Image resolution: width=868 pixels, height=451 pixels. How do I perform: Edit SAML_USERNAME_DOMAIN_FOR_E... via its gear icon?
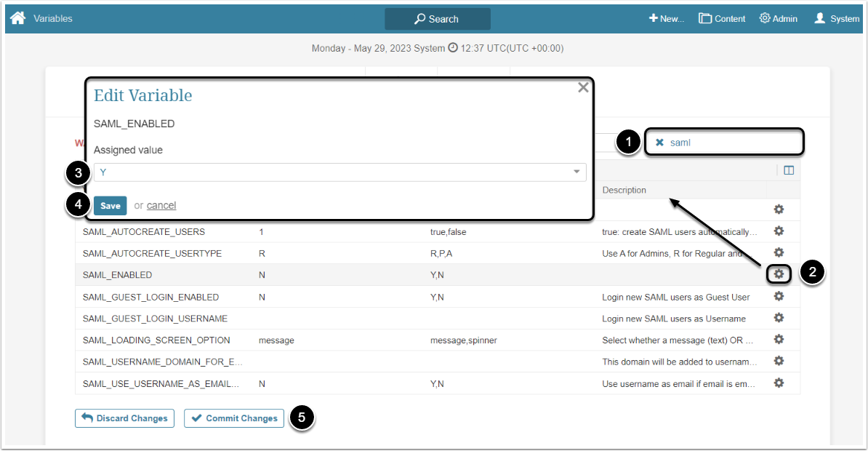pyautogui.click(x=779, y=362)
